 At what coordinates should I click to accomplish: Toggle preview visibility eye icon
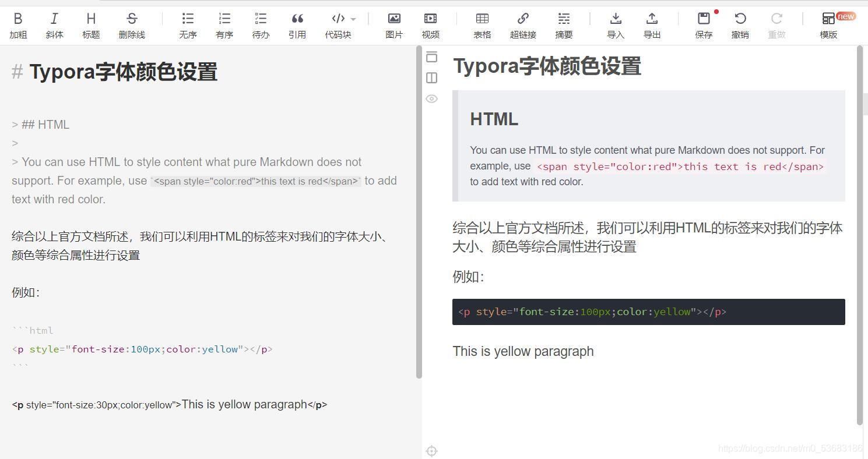pos(431,98)
